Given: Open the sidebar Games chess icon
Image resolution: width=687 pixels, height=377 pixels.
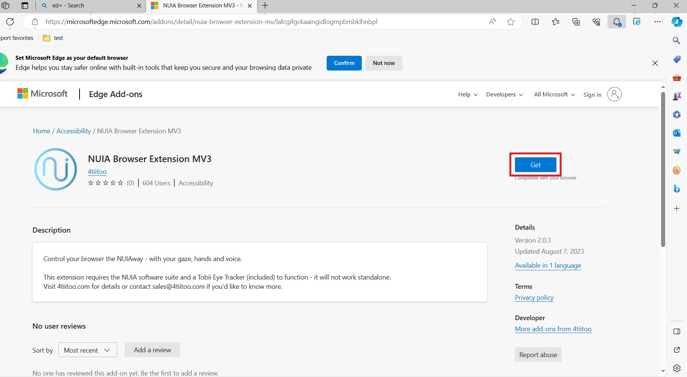Looking at the screenshot, I should click(676, 96).
